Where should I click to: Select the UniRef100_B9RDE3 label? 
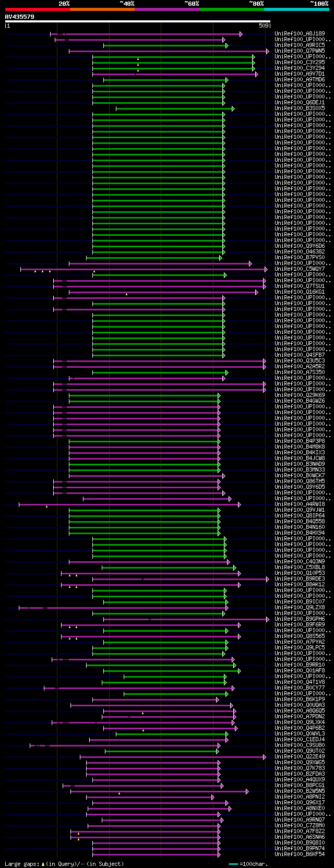click(x=300, y=579)
